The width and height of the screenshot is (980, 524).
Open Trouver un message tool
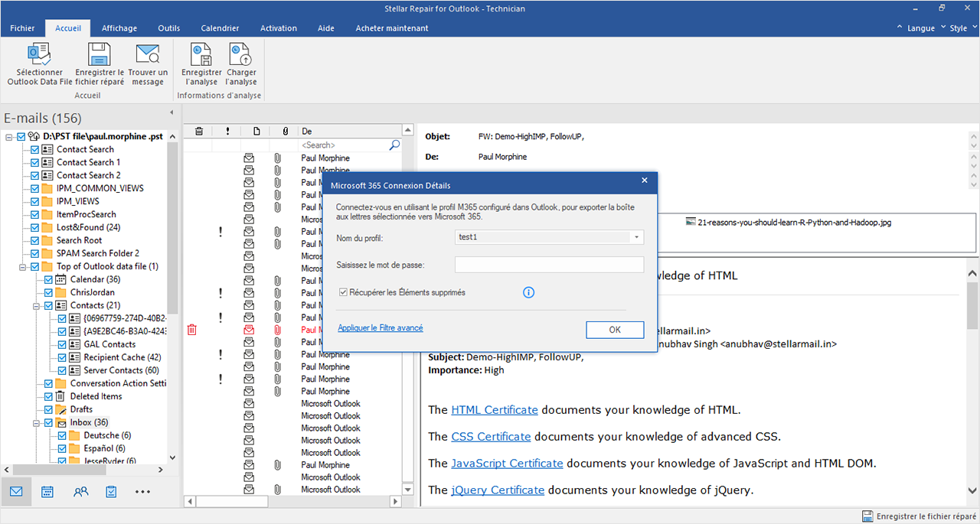[x=147, y=55]
